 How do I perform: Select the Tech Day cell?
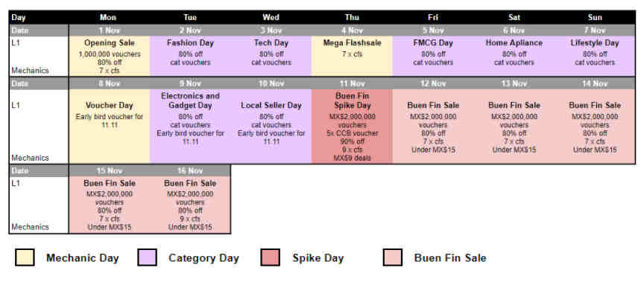pyautogui.click(x=271, y=56)
